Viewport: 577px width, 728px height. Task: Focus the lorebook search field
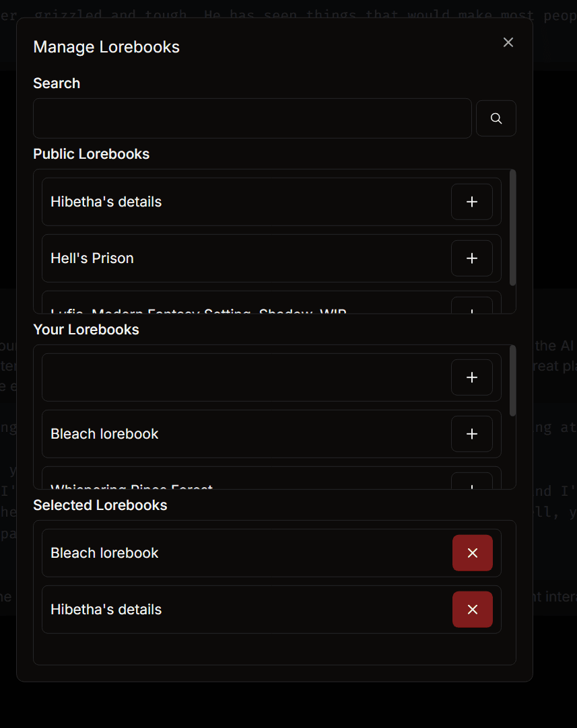252,118
